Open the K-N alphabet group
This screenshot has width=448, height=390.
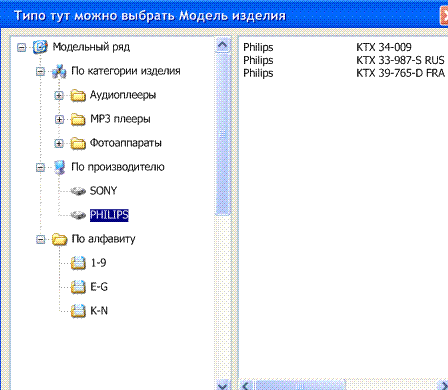[99, 311]
